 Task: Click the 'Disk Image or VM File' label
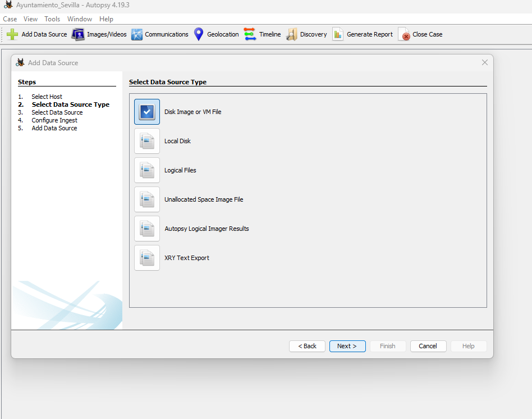click(192, 112)
